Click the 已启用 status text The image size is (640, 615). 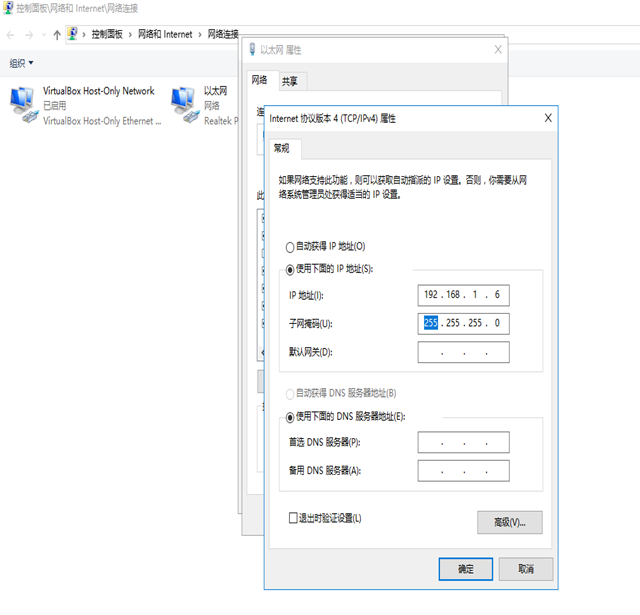[x=55, y=106]
